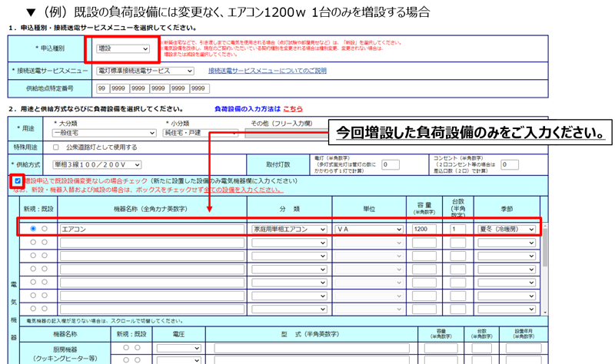
Task: Click the 供給地点特定番号 field containing 99
Action: 102,88
